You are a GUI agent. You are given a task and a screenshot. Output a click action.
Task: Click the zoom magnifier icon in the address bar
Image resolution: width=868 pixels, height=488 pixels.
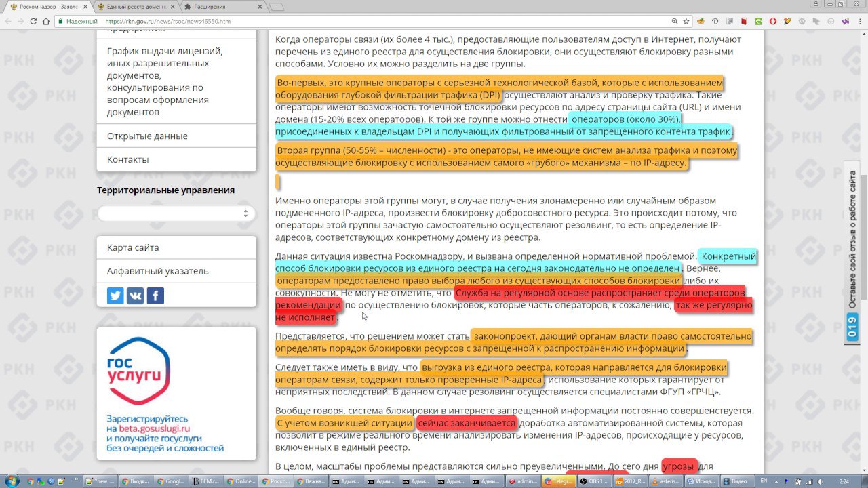click(x=674, y=21)
